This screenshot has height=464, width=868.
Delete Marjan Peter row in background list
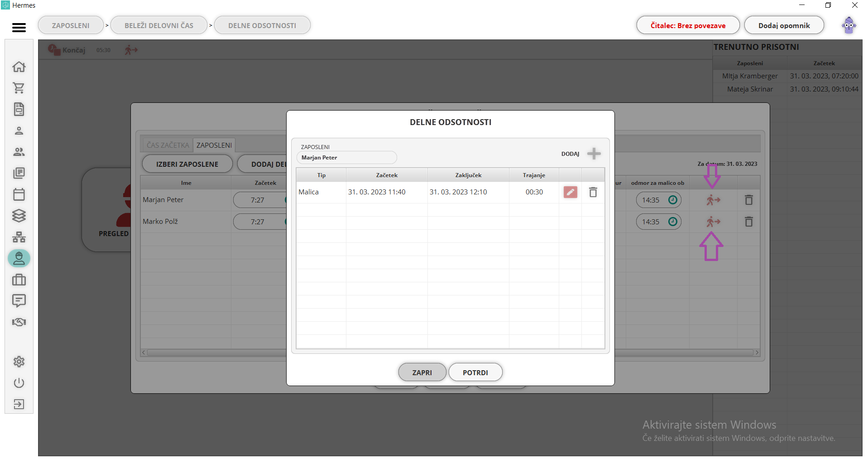click(748, 200)
